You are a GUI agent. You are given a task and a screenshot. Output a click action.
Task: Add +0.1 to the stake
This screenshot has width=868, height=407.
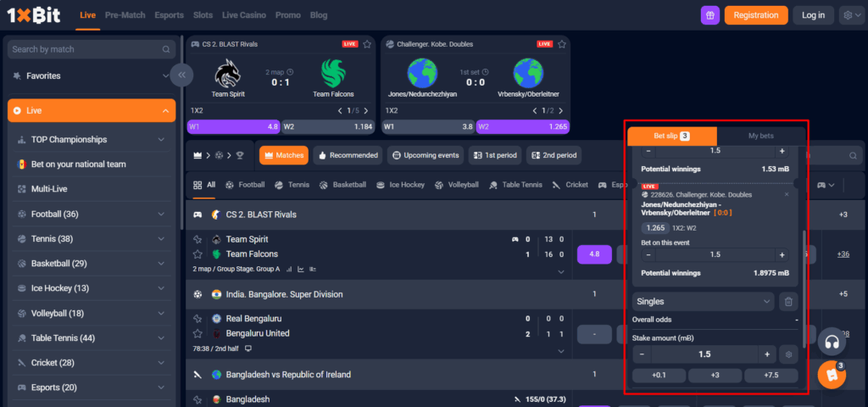[x=659, y=376]
